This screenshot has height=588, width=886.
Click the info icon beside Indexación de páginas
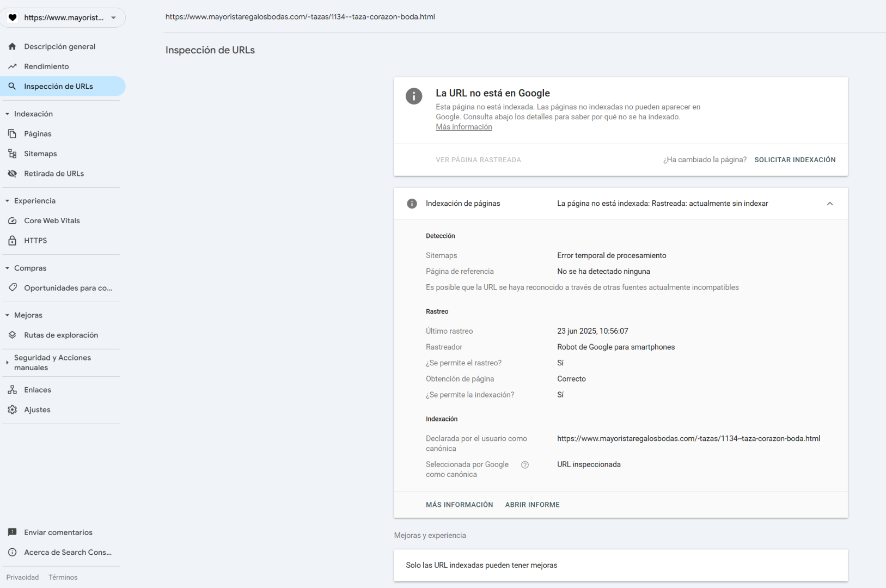click(x=412, y=204)
